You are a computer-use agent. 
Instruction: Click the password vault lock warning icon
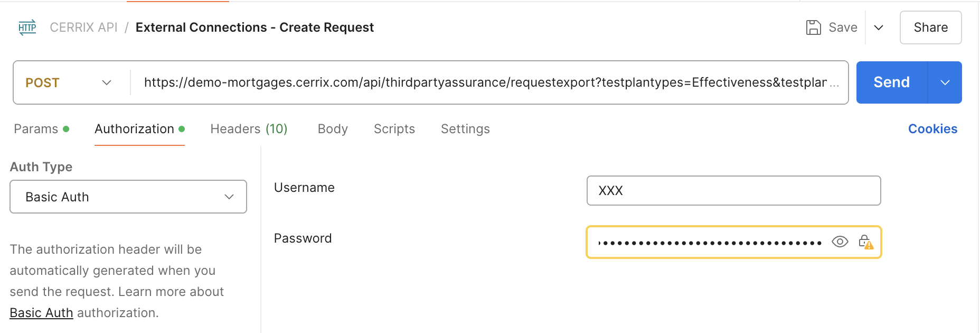click(865, 242)
